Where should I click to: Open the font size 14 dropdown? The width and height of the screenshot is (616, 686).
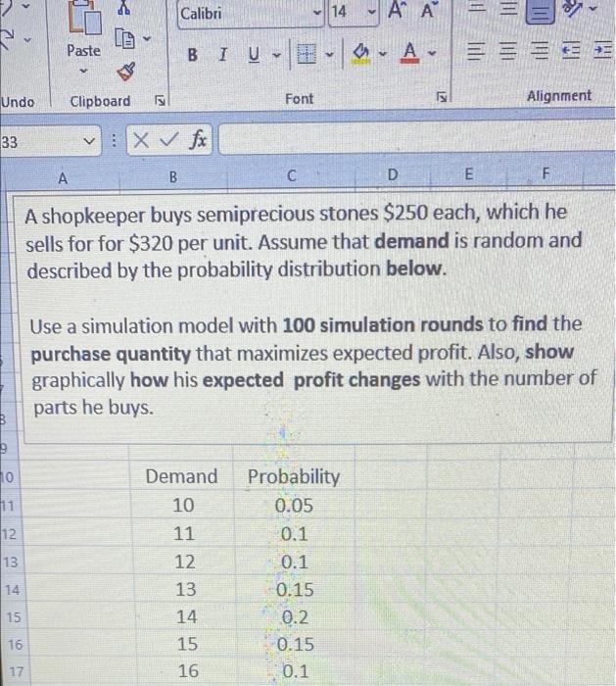click(371, 12)
